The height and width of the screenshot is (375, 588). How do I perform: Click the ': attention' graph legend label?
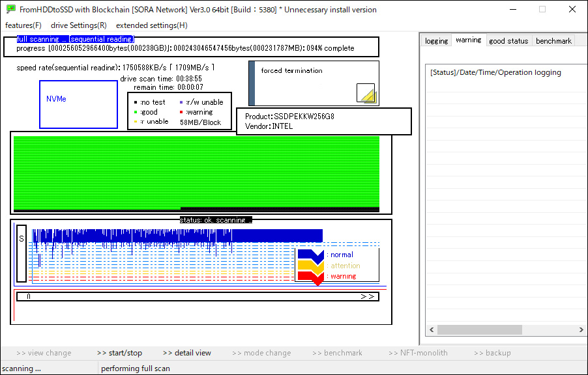(344, 266)
